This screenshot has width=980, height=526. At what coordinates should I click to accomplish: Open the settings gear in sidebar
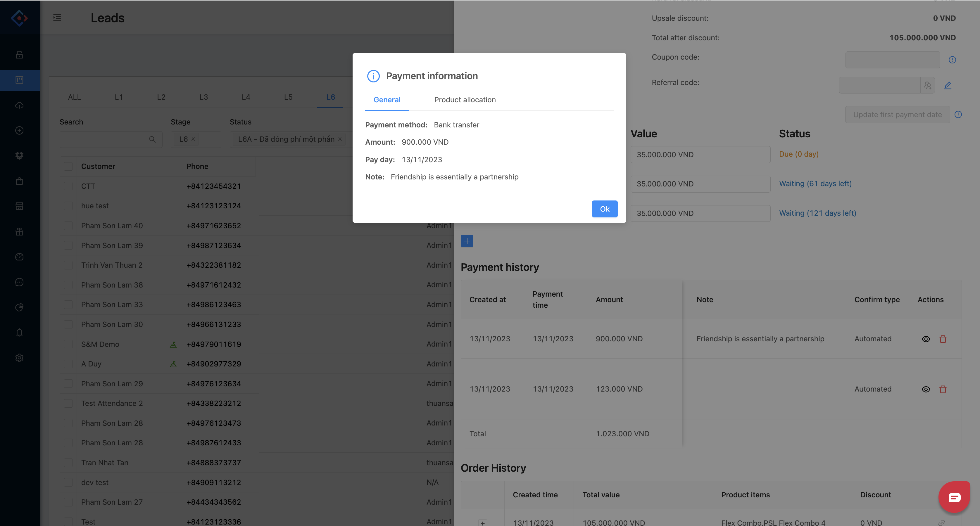(19, 357)
